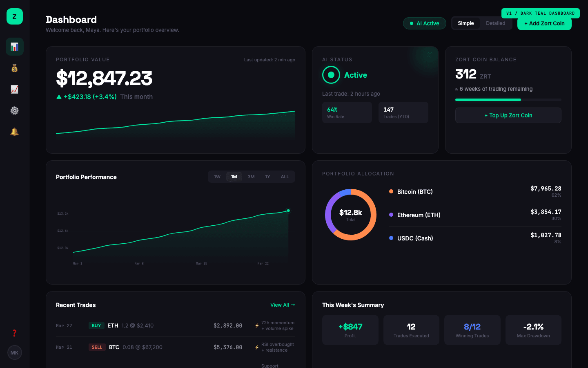Switch Portfolio Performance to the ALL timeframe
This screenshot has width=588, height=368.
click(x=285, y=176)
